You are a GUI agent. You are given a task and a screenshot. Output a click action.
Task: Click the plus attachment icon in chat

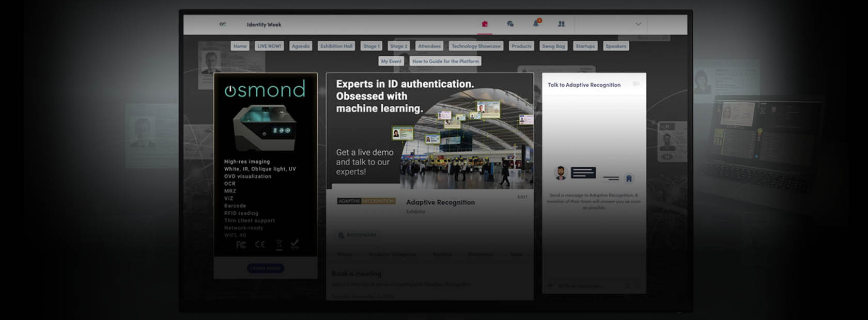pyautogui.click(x=550, y=285)
